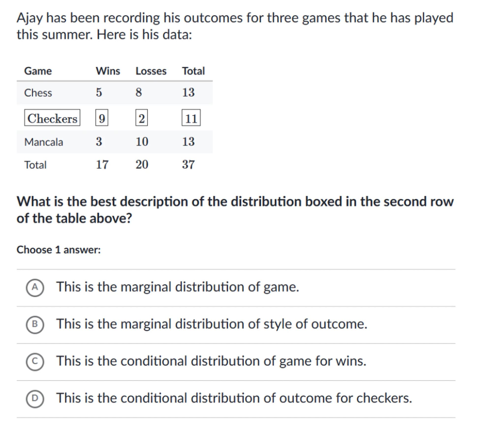Pick 'conditional distribution of game for wins'
Viewport: 504px width, 430px height.
(211, 361)
